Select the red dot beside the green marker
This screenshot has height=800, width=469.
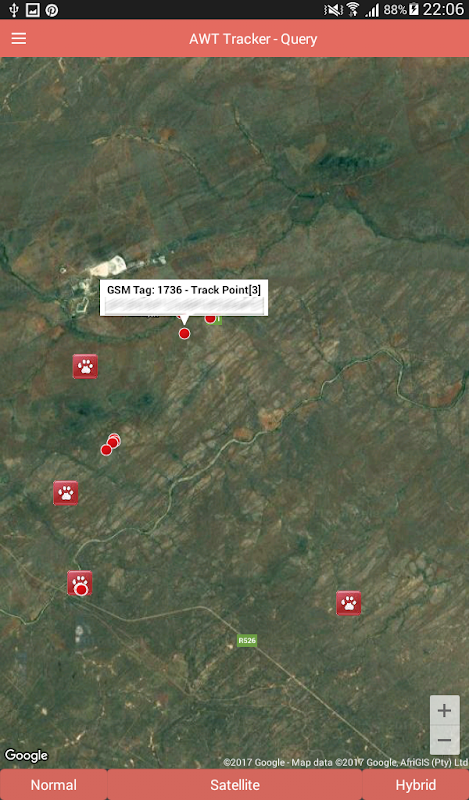click(x=210, y=319)
